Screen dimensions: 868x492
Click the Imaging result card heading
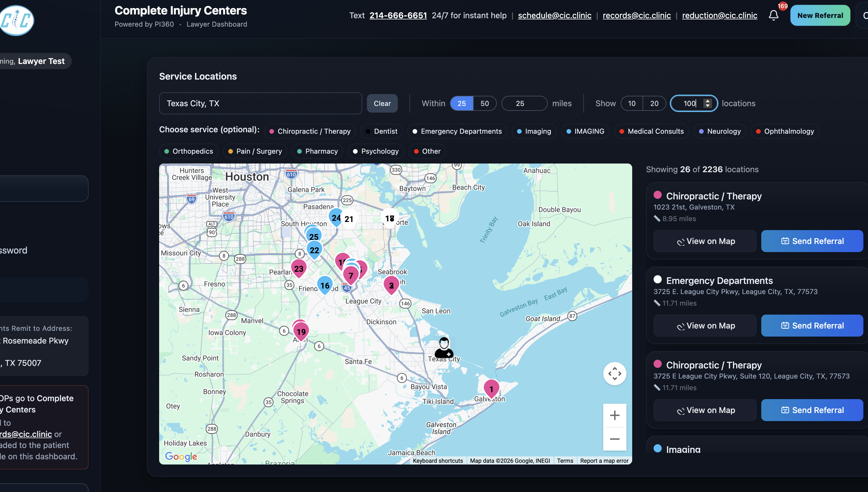[x=683, y=449]
